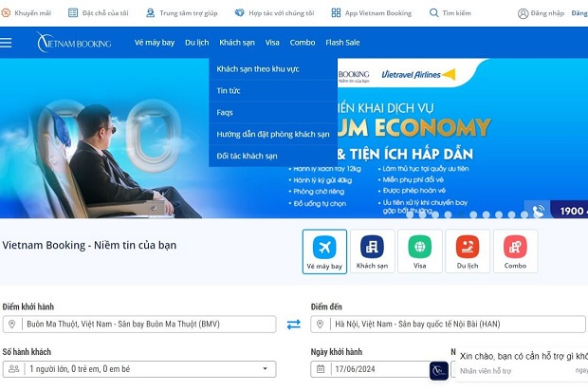Click the Đăng nhập login link

[547, 13]
